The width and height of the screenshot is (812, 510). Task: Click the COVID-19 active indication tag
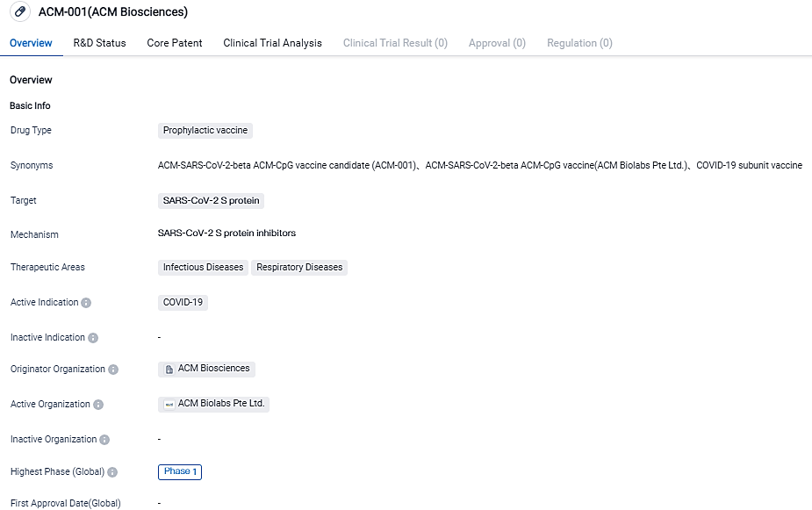pos(183,302)
